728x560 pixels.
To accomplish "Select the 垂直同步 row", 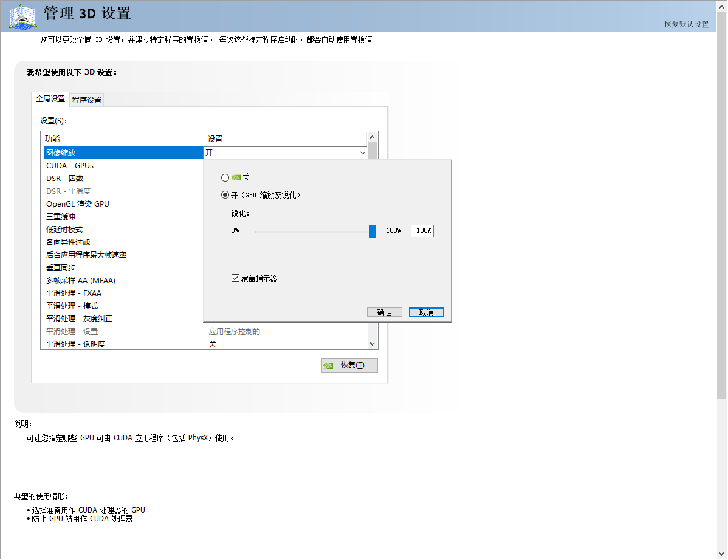I will pyautogui.click(x=123, y=268).
